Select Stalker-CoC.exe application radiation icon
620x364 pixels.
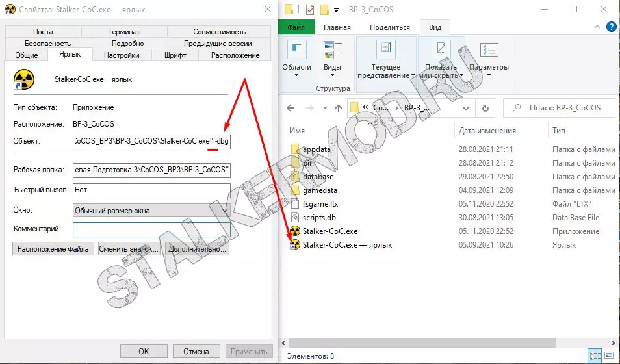tap(295, 231)
